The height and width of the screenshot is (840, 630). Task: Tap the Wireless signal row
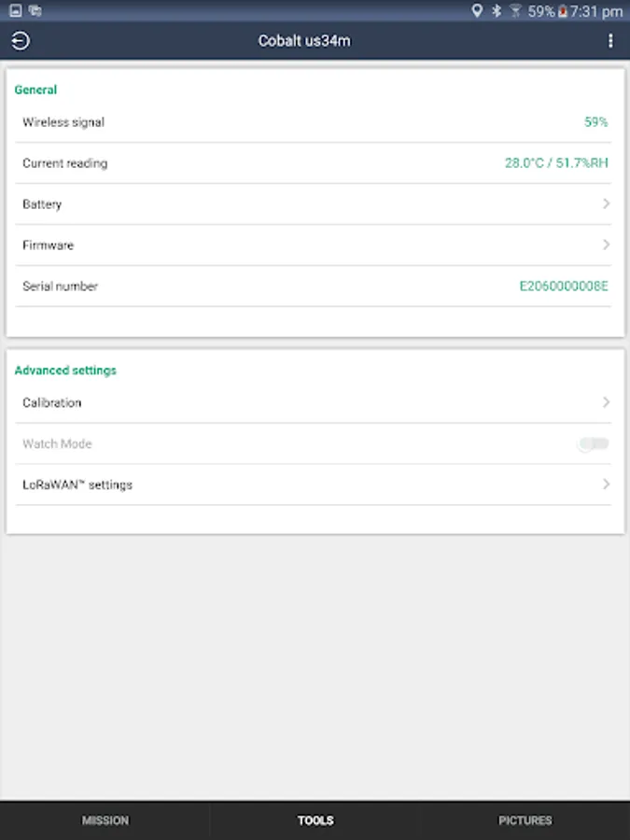(x=315, y=122)
